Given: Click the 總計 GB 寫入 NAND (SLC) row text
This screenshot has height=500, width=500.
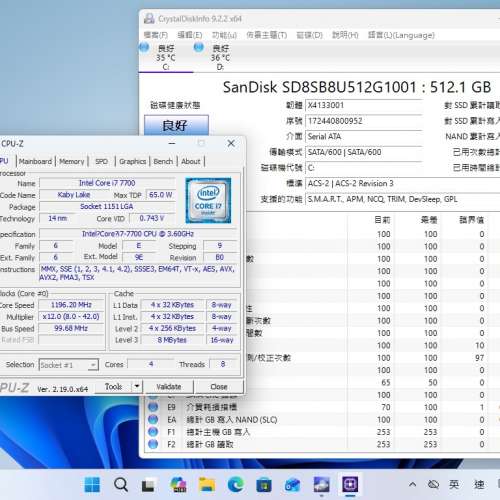Looking at the screenshot, I should [232, 419].
